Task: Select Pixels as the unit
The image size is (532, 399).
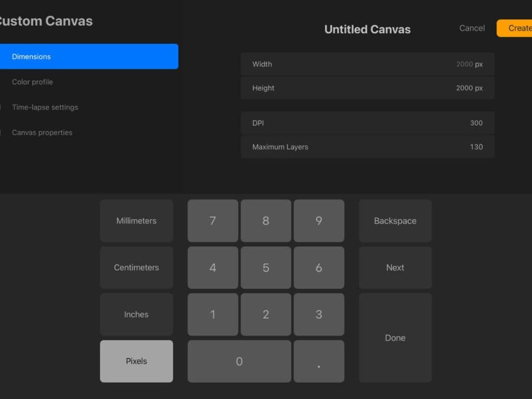Action: (x=136, y=361)
